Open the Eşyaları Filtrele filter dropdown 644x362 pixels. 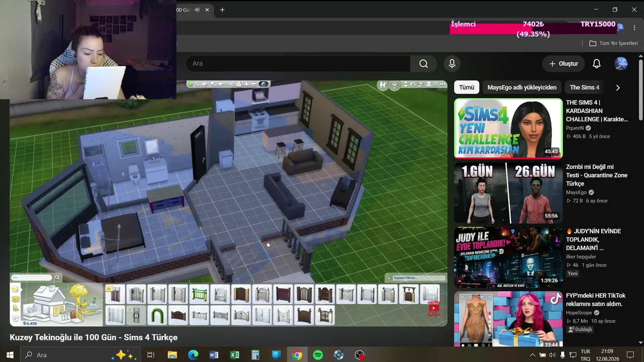[x=416, y=278]
